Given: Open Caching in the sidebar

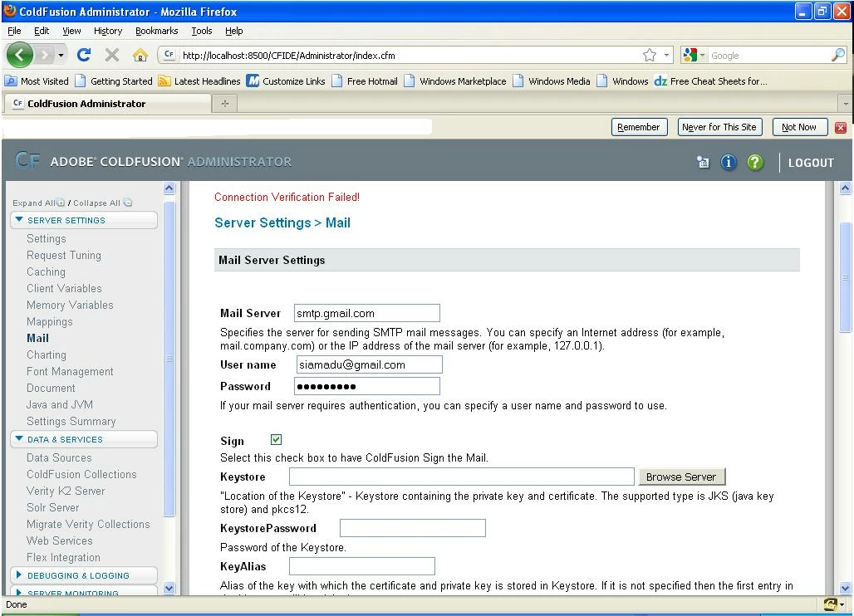Looking at the screenshot, I should 46,271.
